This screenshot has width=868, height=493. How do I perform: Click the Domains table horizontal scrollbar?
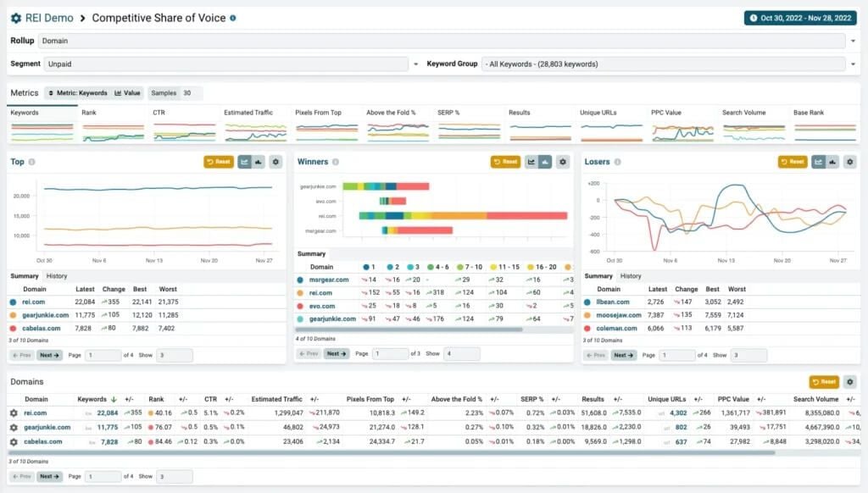pyautogui.click(x=392, y=452)
